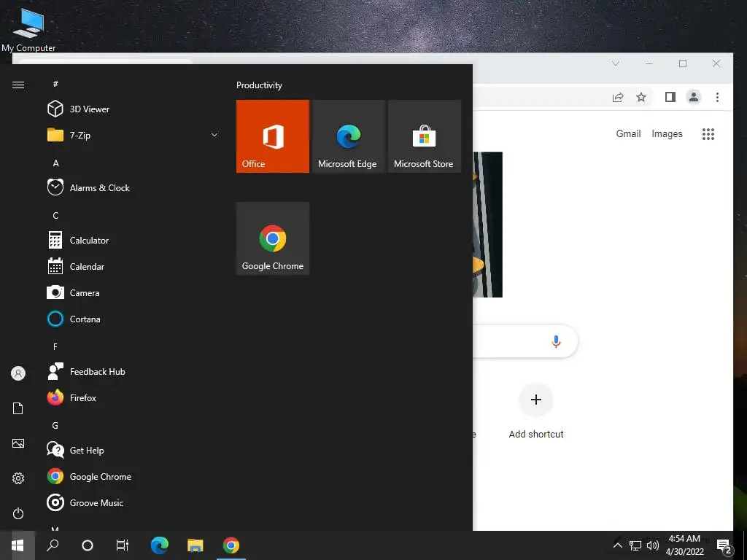The height and width of the screenshot is (560, 747).
Task: Open user account icon in Start
Action: (x=18, y=373)
